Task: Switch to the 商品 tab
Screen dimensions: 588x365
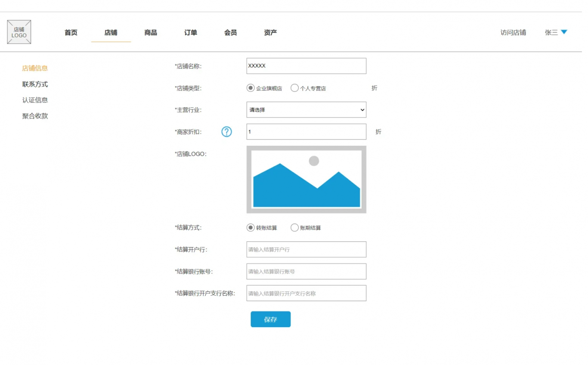Action: click(151, 33)
